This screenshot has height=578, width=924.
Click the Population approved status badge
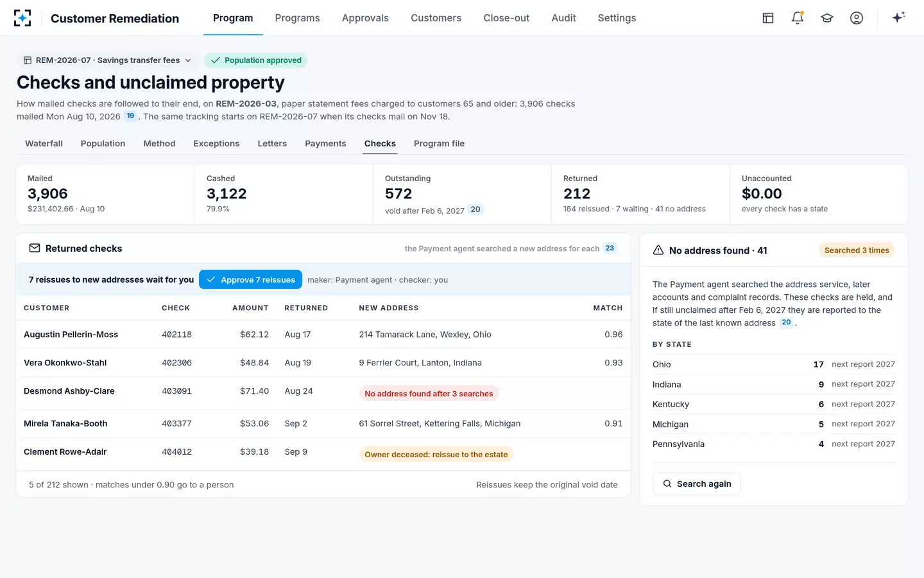tap(256, 60)
